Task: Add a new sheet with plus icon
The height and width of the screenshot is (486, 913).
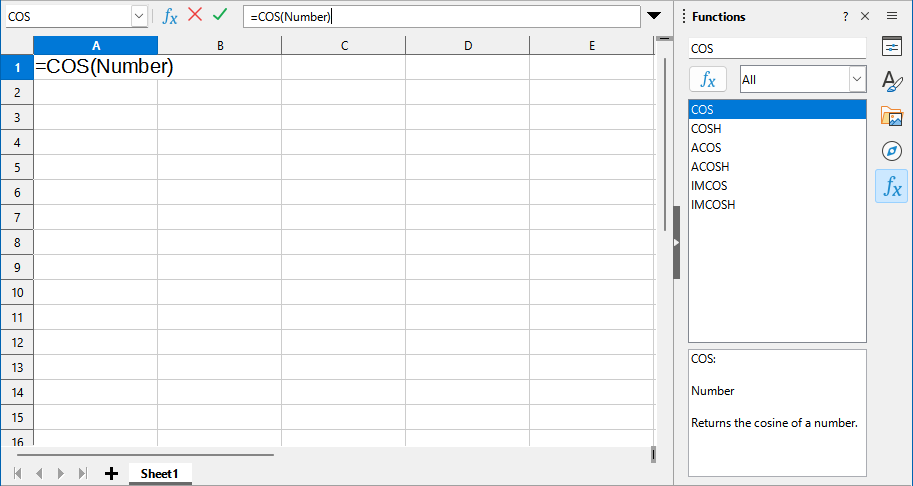Action: [111, 473]
